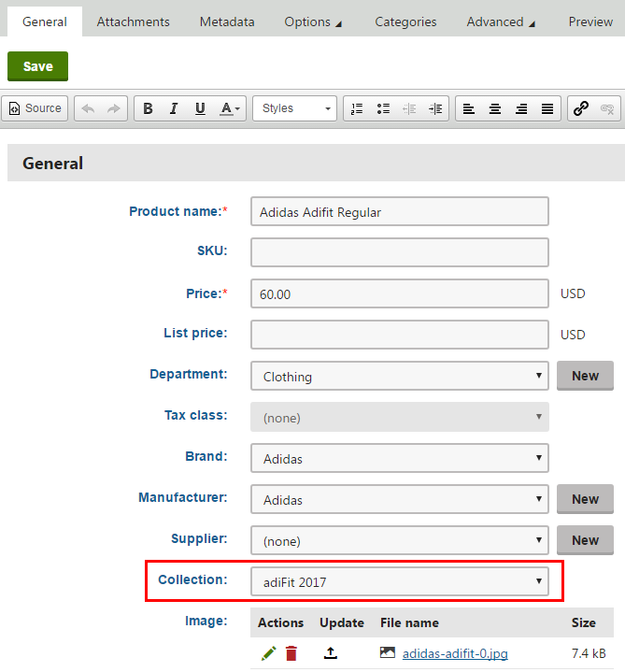Screen dimensions: 625x672
Task: Open the Collection dropdown
Action: 400,581
